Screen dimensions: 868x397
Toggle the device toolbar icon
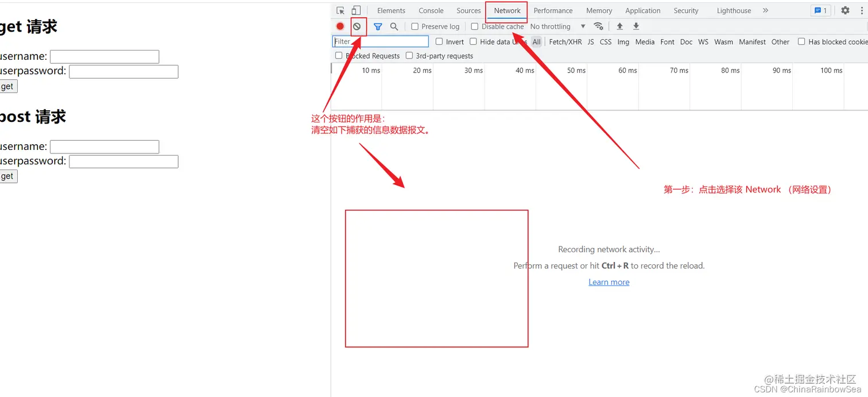coord(356,10)
